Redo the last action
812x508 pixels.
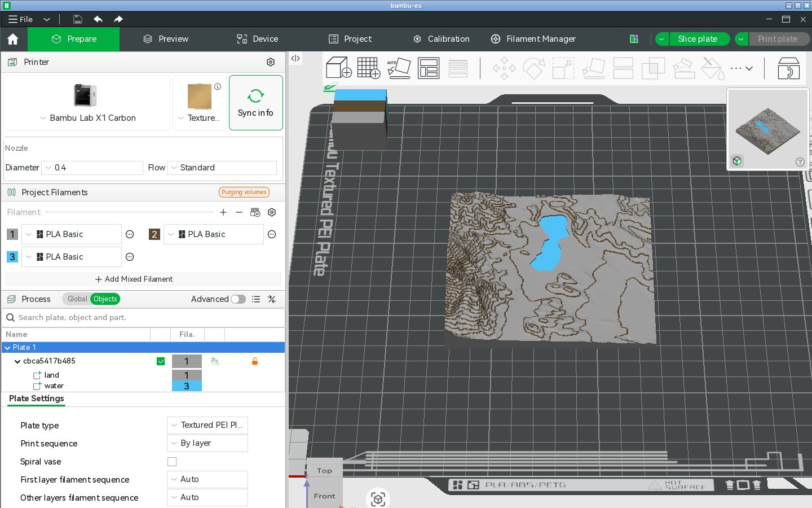[118, 19]
